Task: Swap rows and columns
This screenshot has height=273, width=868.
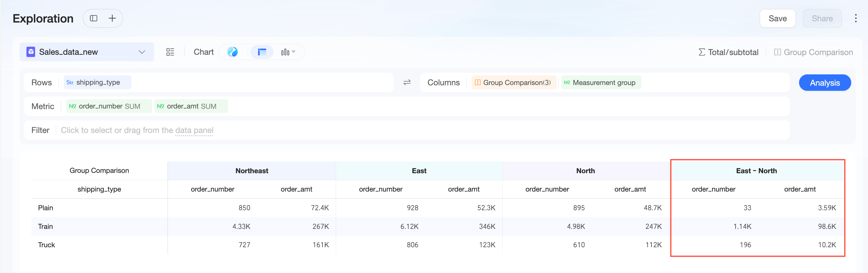Action: (407, 82)
